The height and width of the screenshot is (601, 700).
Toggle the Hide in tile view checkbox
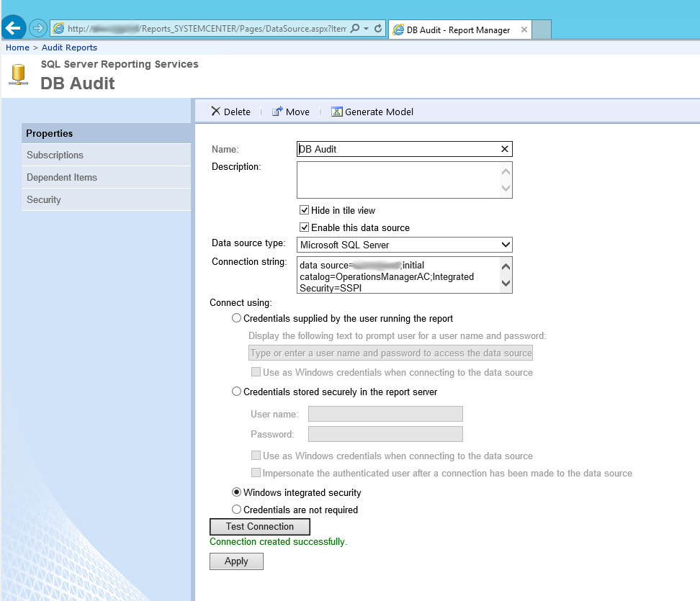(304, 209)
